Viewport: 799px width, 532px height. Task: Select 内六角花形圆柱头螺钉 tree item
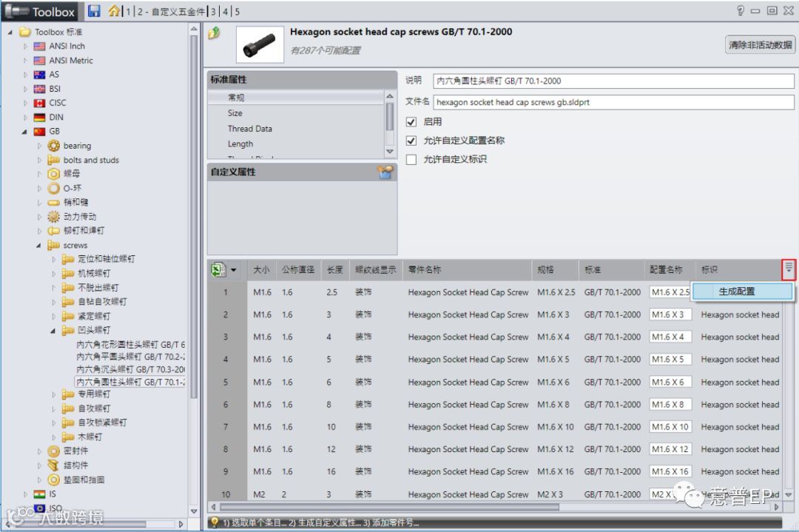coord(130,345)
